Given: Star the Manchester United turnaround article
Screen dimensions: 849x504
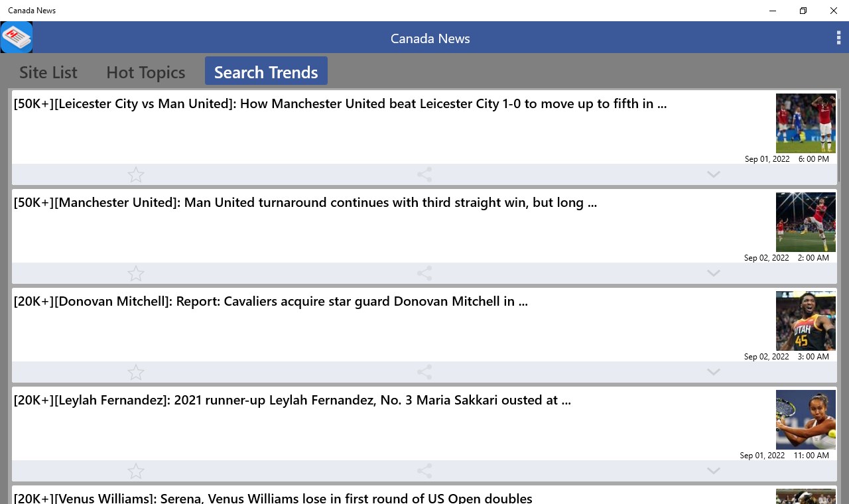Looking at the screenshot, I should (x=136, y=273).
